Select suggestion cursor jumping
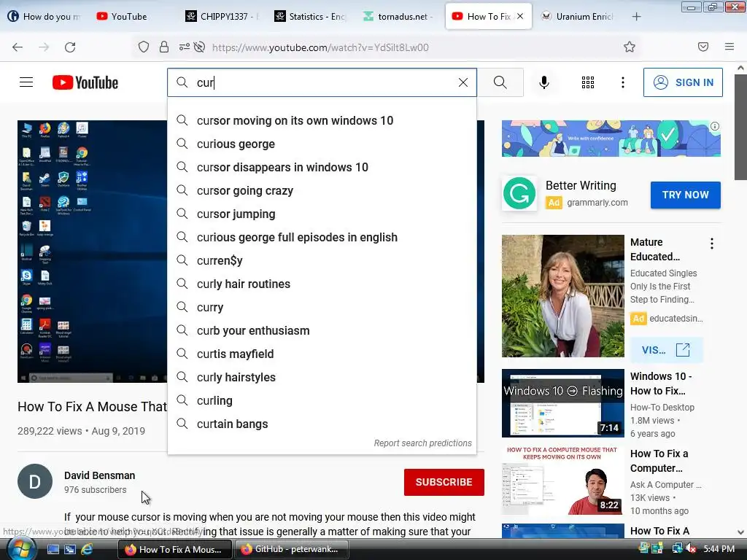The width and height of the screenshot is (747, 560). 322,214
